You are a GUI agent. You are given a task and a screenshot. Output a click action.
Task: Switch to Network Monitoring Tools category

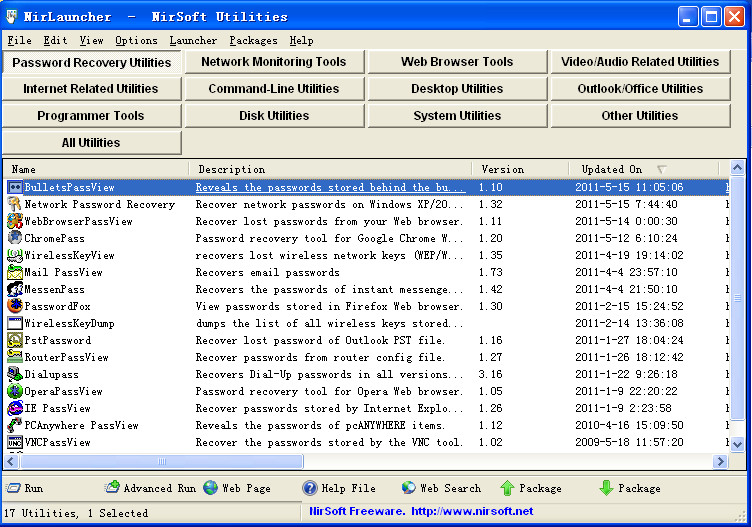pos(274,62)
